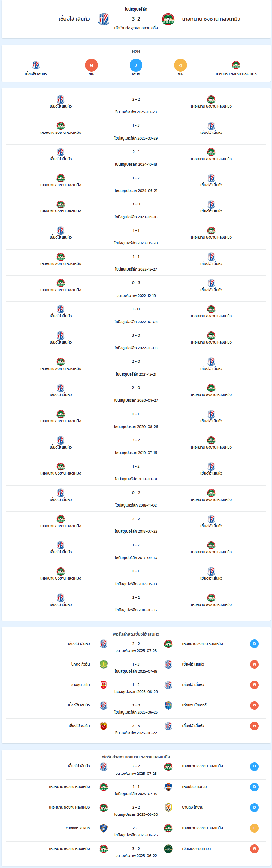
Task: Click the blue 7 draws circle
Action: pos(136,65)
